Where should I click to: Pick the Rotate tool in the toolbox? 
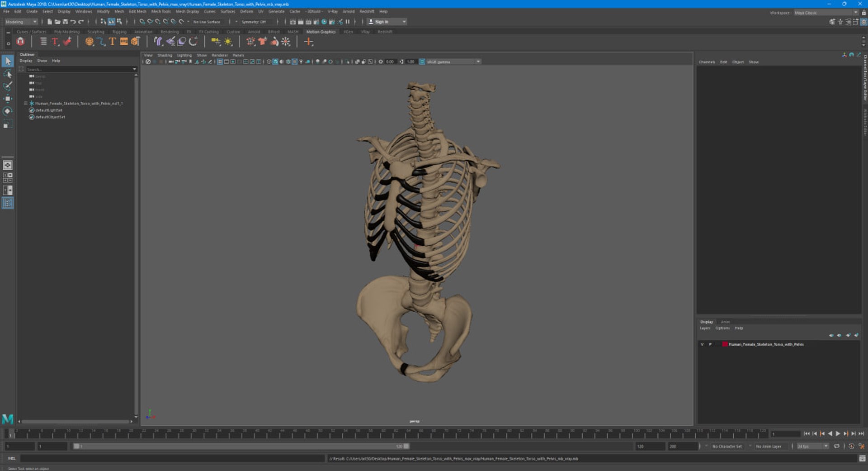8,111
